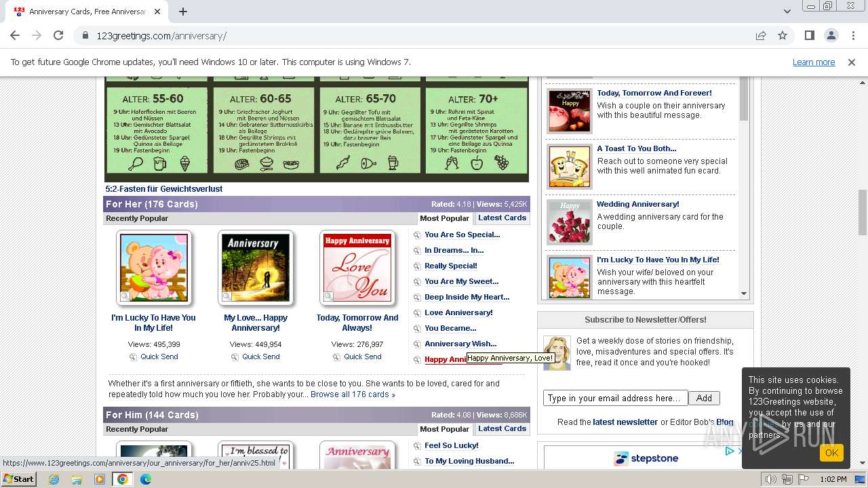Screen dimensions: 868x488
Task: Open 5:2-Fasten für Gewichtsverlust ad link
Action: click(x=163, y=189)
